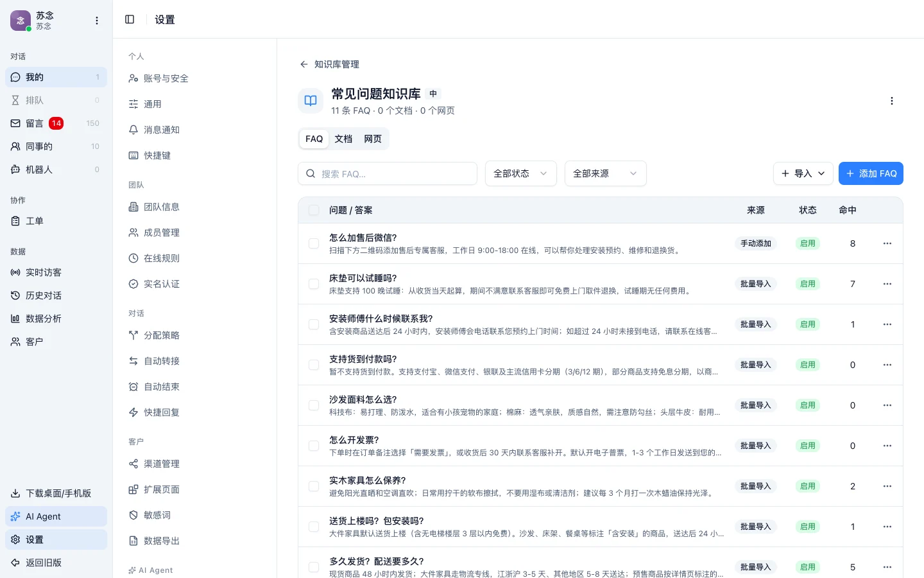The width and height of the screenshot is (924, 578).
Task: Open 排队 queue in sidebar
Action: (56, 100)
